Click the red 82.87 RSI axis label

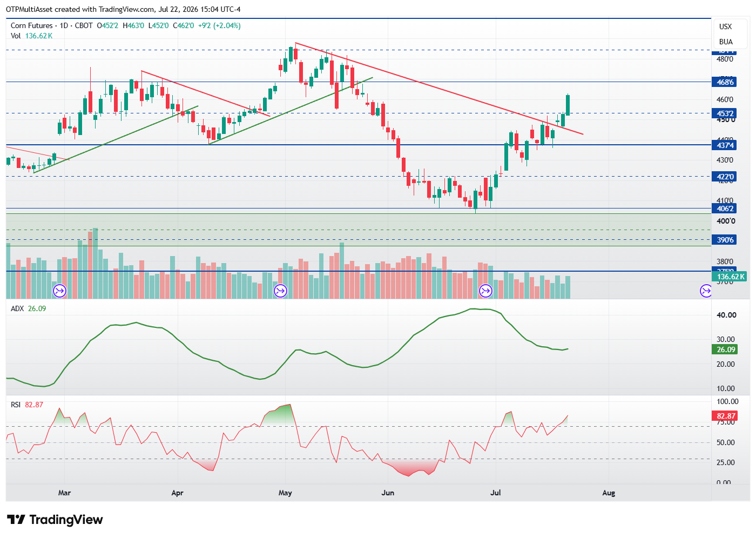point(725,416)
